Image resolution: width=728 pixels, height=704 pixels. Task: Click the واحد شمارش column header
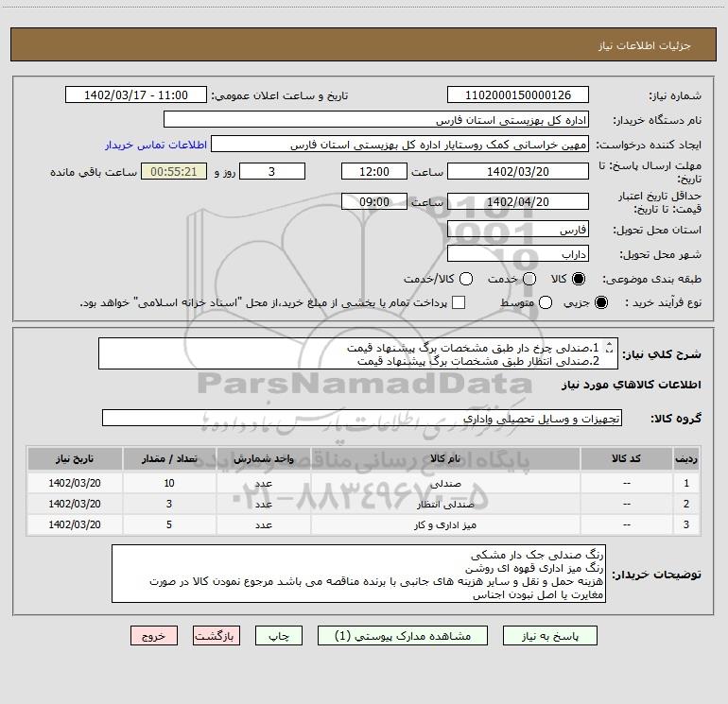click(263, 459)
